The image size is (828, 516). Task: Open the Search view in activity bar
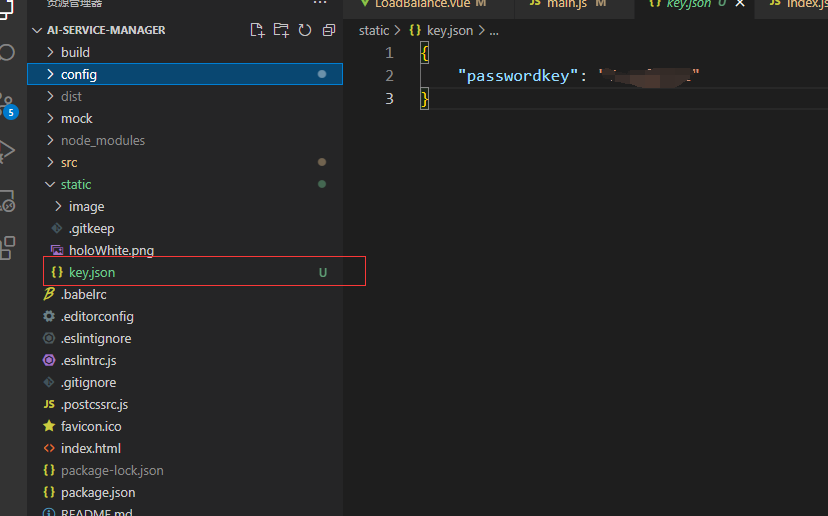pyautogui.click(x=7, y=52)
